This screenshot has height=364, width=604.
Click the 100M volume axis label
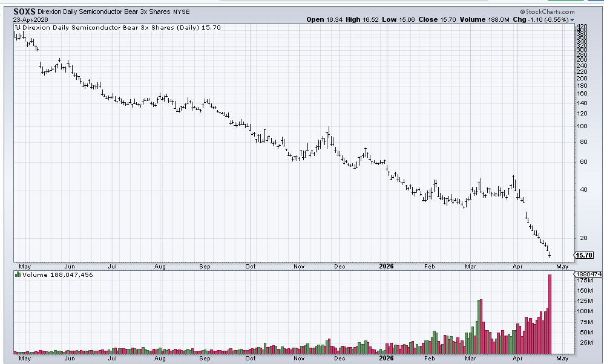[x=585, y=311]
